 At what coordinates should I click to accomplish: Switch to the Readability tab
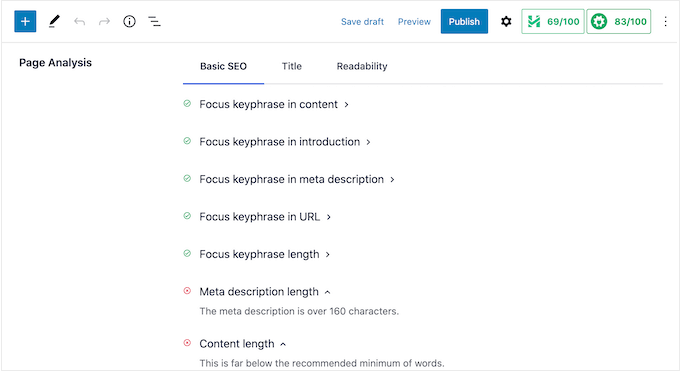pos(362,66)
